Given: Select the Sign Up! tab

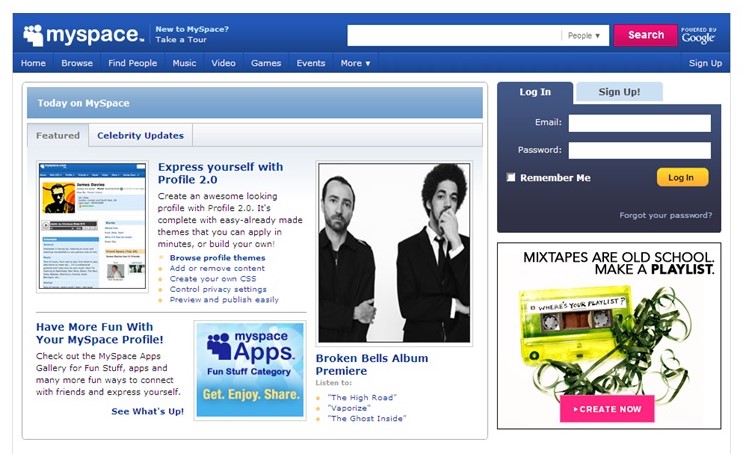Looking at the screenshot, I should point(619,92).
